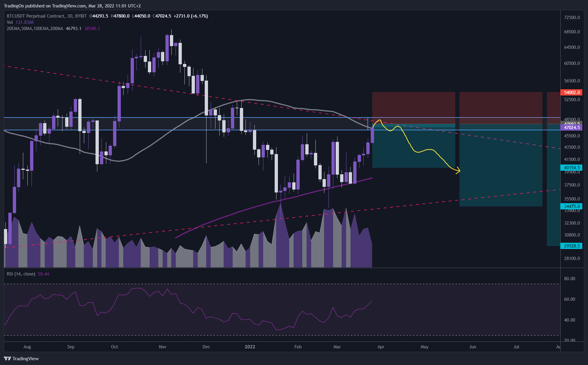Click the Nov label on time axis
This screenshot has height=365, width=588.
pyautogui.click(x=162, y=347)
